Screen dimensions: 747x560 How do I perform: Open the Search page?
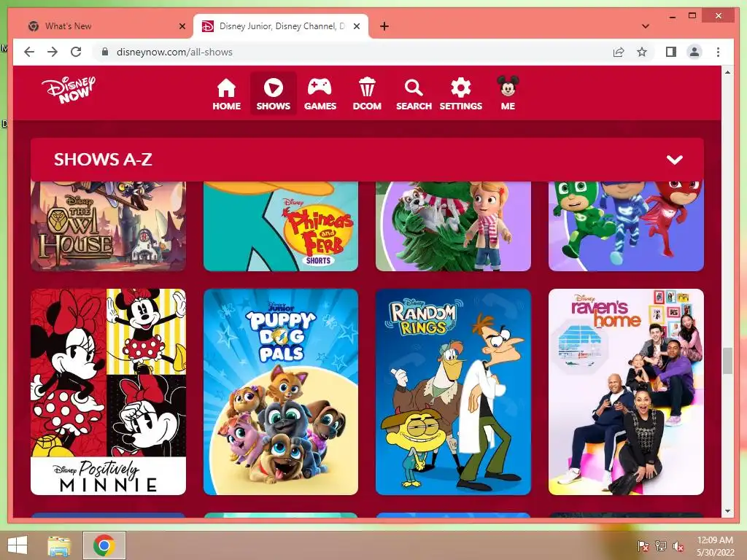[x=414, y=94]
